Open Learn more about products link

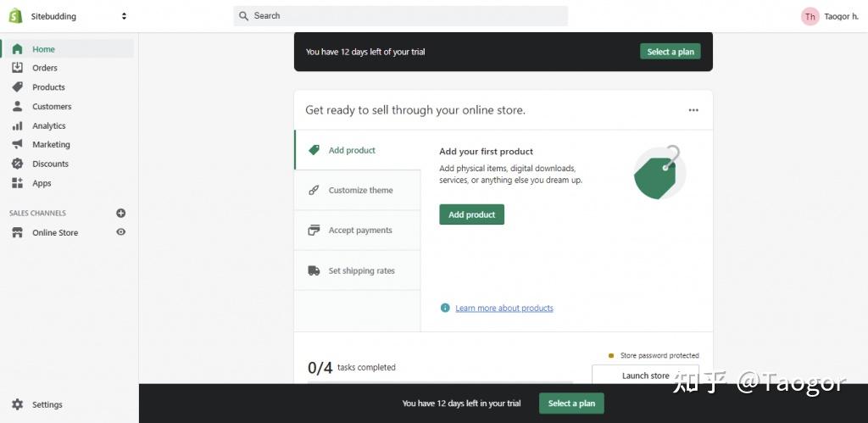point(504,309)
